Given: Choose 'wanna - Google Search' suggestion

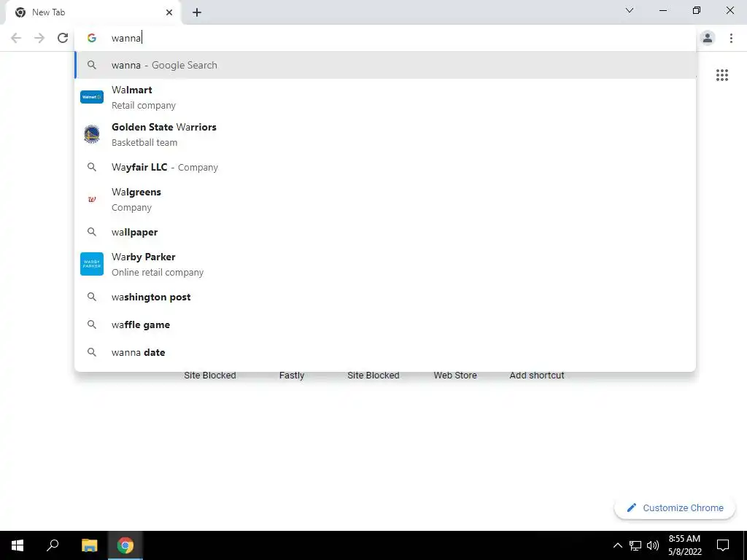Looking at the screenshot, I should [385, 65].
